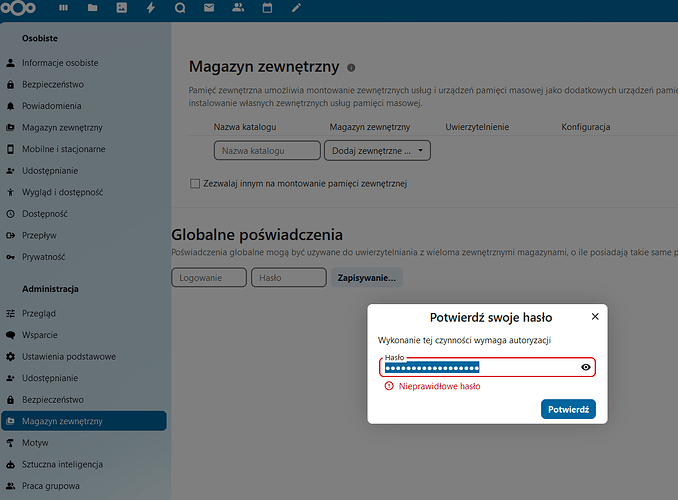The width and height of the screenshot is (678, 500).
Task: Click the Zapisywanie... button
Action: [x=369, y=277]
